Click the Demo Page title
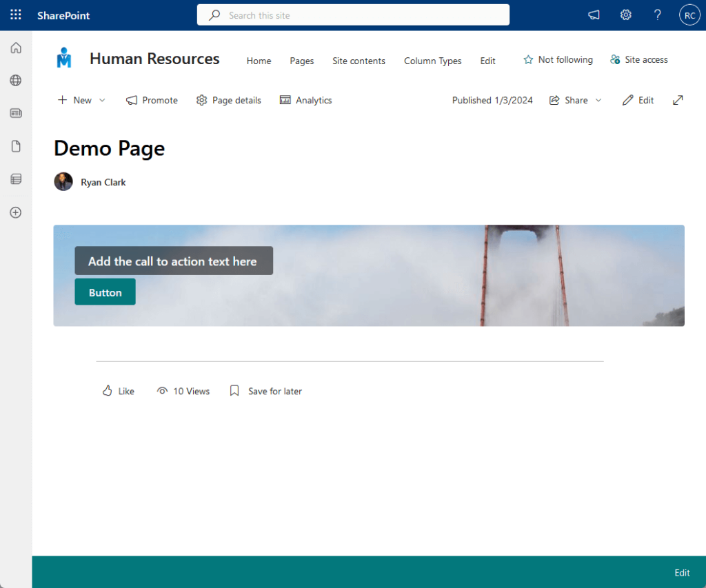Viewport: 706px width, 588px height. [110, 149]
